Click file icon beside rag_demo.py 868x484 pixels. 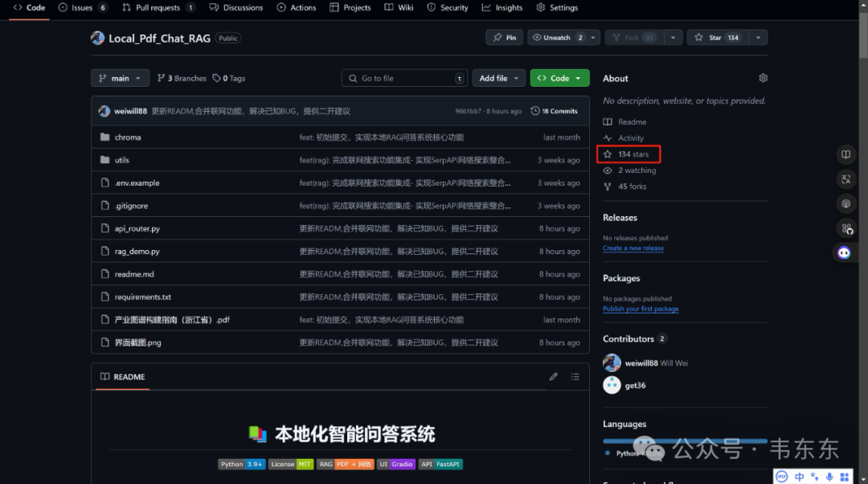(x=104, y=251)
